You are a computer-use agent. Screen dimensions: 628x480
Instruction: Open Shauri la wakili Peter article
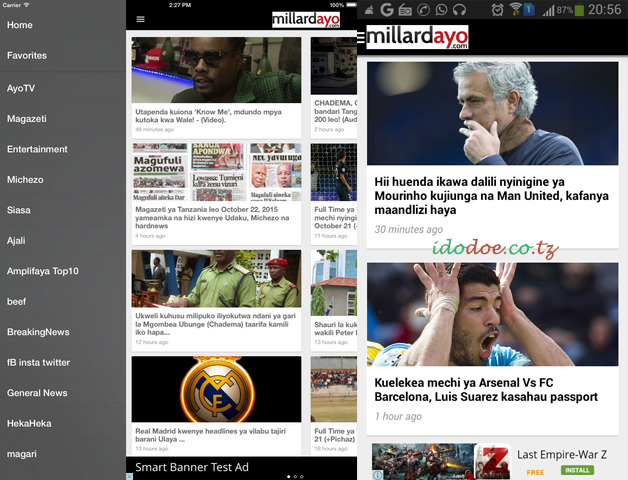click(x=336, y=328)
